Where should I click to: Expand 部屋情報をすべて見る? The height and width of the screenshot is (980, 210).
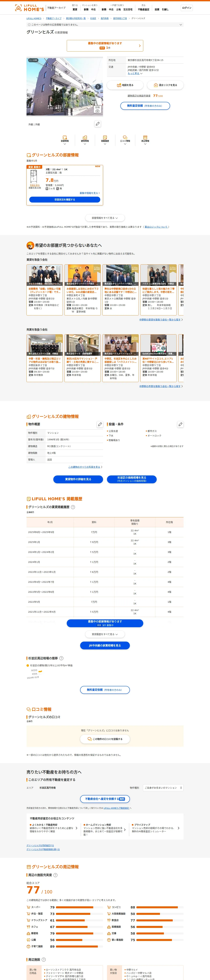(x=105, y=218)
